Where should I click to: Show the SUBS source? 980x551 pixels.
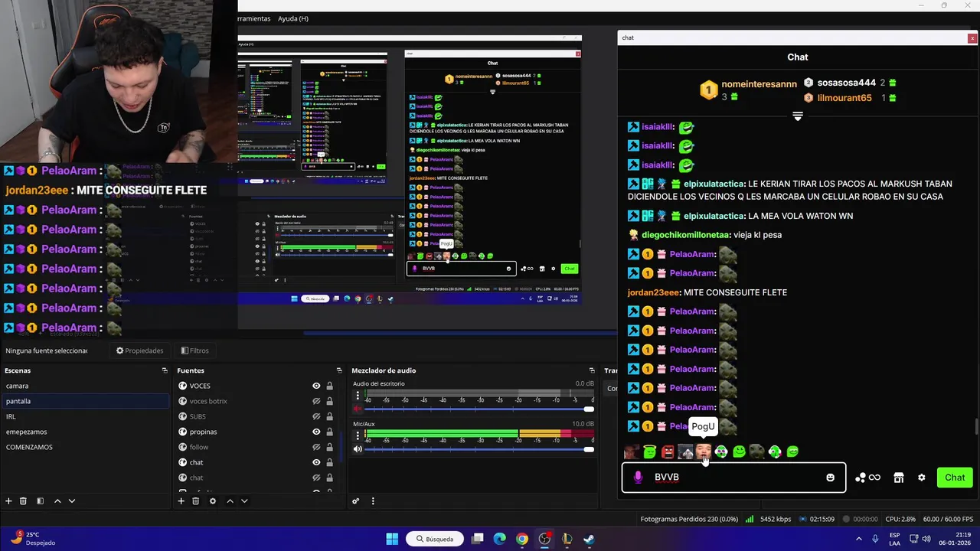[x=316, y=416]
